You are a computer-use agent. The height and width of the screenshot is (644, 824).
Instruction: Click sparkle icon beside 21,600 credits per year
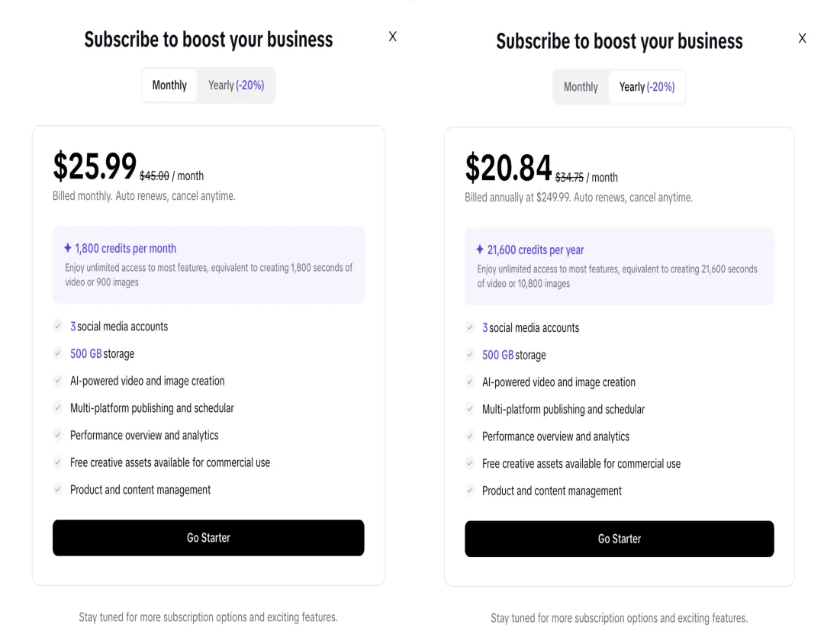coord(479,250)
